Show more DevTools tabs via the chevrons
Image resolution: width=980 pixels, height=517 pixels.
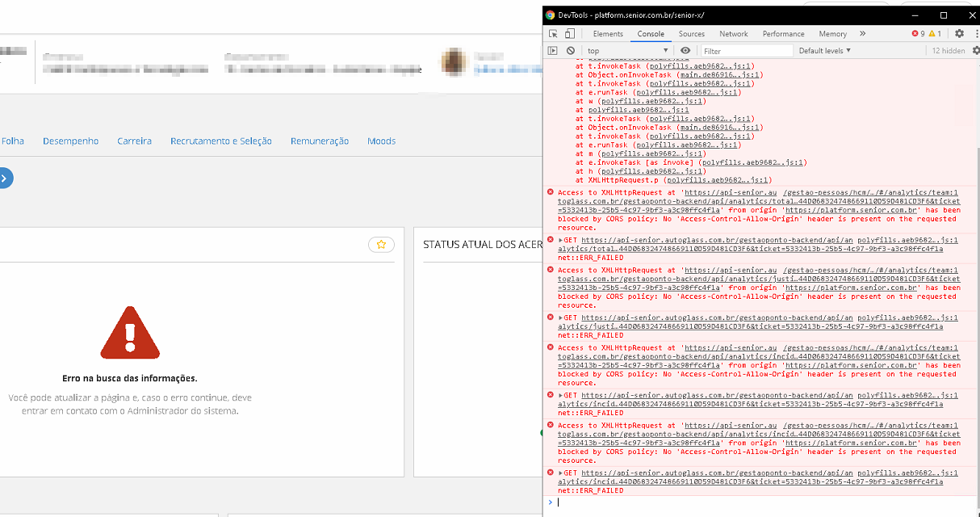[x=862, y=34]
